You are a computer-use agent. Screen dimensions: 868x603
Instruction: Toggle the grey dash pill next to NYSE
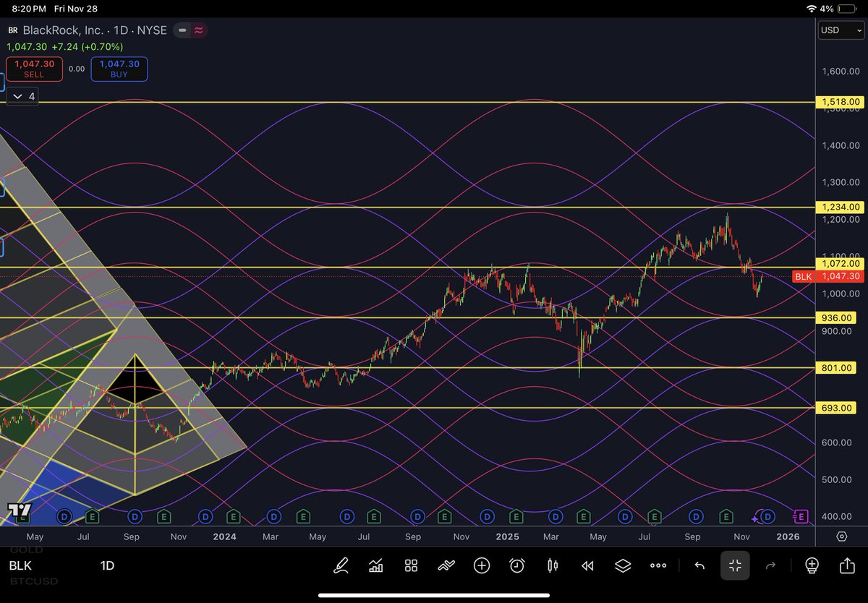pyautogui.click(x=182, y=30)
